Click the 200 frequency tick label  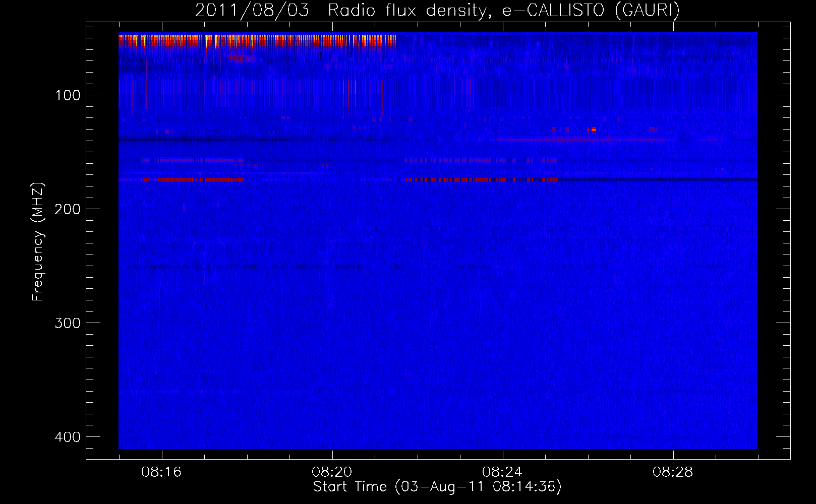coord(68,209)
